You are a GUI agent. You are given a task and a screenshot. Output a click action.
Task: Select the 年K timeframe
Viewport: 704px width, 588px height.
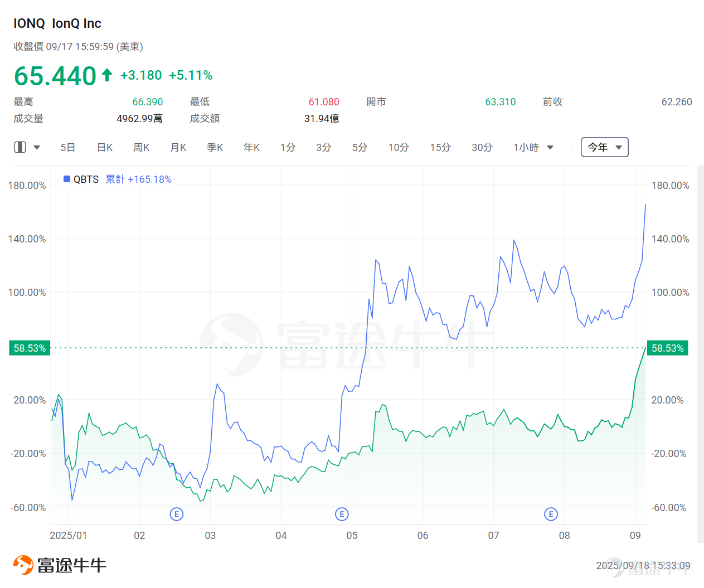coord(252,147)
